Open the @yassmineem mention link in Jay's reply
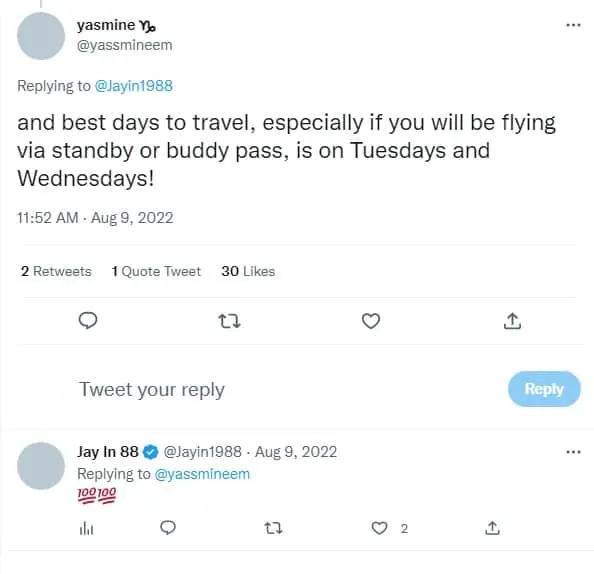Screen dimensions: 594x574 [202, 474]
